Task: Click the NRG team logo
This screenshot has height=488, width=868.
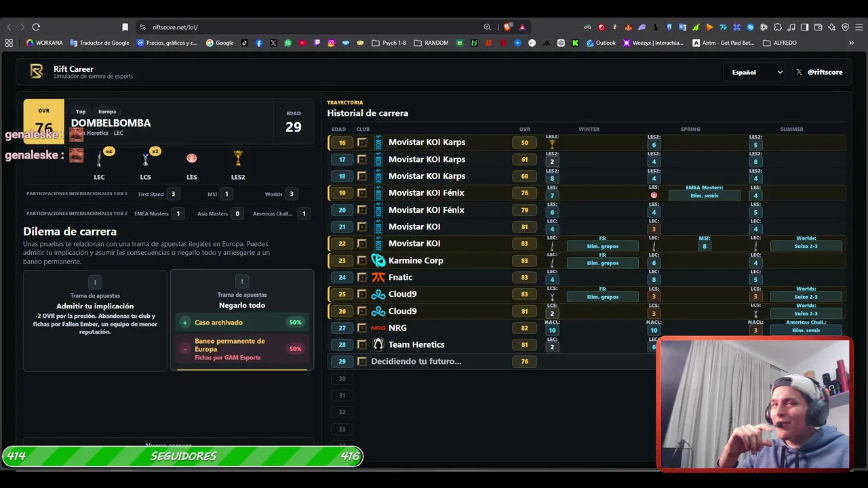Action: pyautogui.click(x=378, y=328)
